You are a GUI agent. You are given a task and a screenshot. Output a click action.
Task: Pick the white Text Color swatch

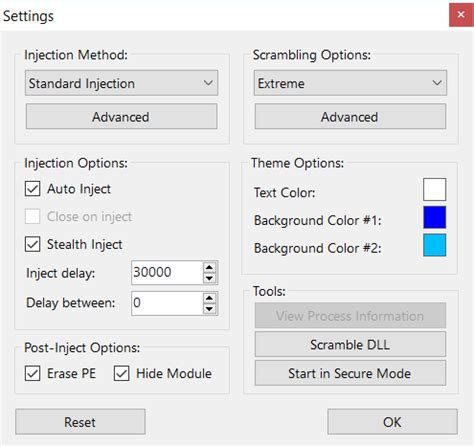point(434,189)
